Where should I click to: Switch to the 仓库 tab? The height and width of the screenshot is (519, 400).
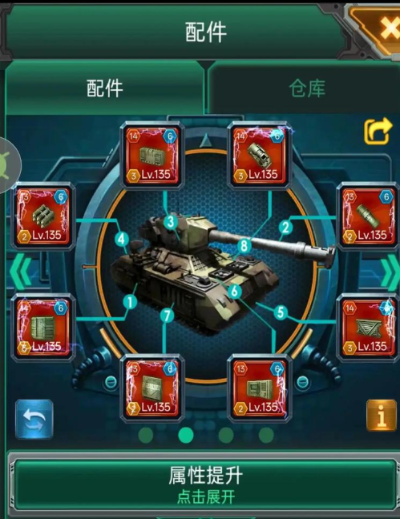click(x=306, y=88)
